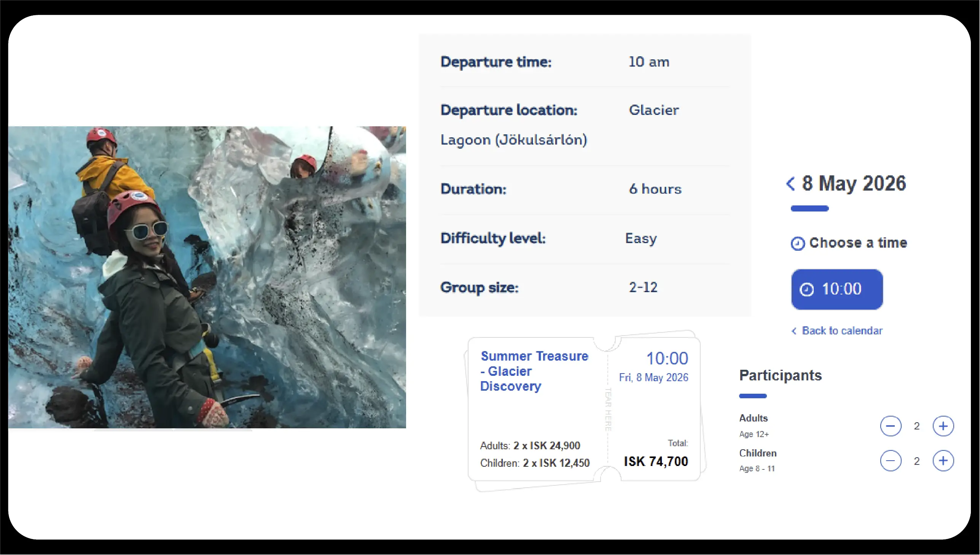The height and width of the screenshot is (555, 980).
Task: Click the small chevron before Back to calendar
Action: pos(794,331)
